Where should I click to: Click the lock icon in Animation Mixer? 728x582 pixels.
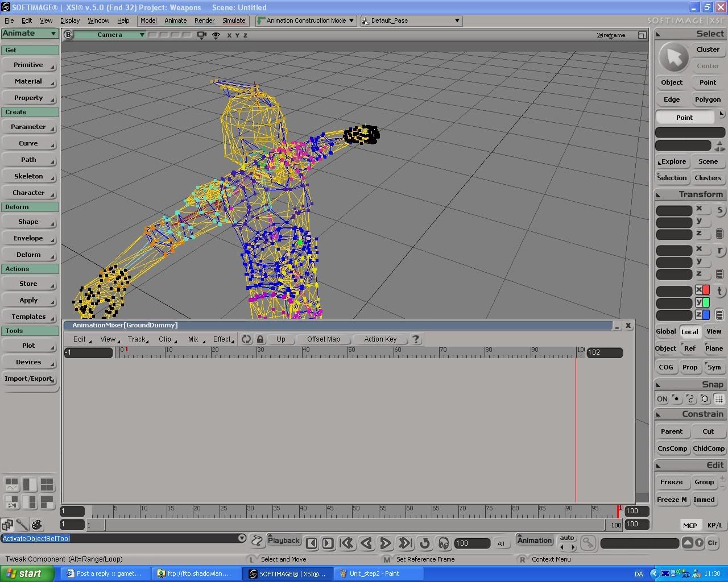tap(260, 339)
